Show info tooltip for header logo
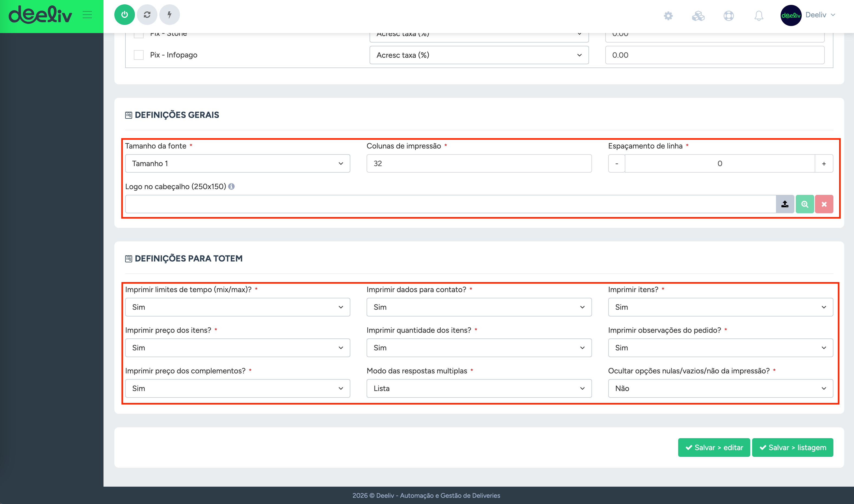The height and width of the screenshot is (504, 854). (231, 186)
